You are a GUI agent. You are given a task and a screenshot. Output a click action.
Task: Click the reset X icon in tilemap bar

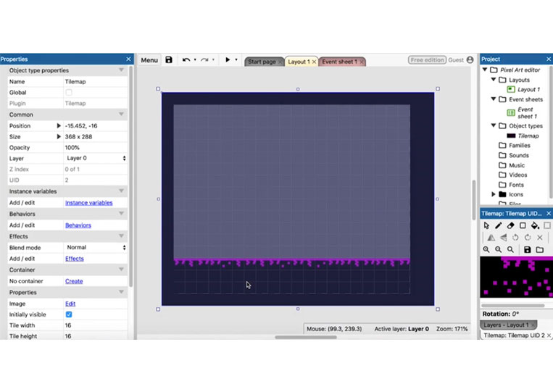coord(540,238)
